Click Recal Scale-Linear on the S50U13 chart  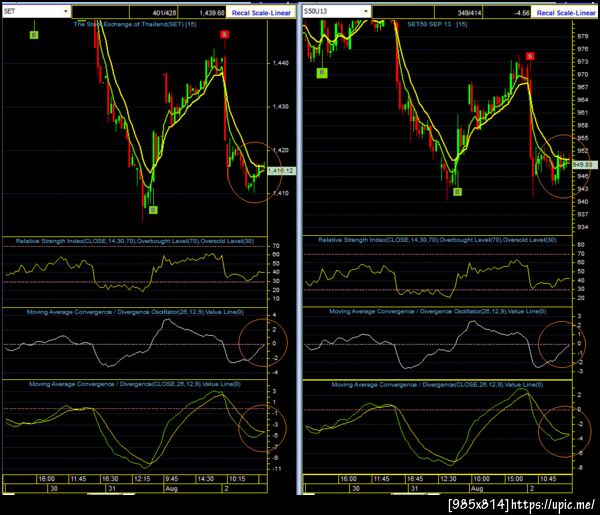[x=566, y=13]
